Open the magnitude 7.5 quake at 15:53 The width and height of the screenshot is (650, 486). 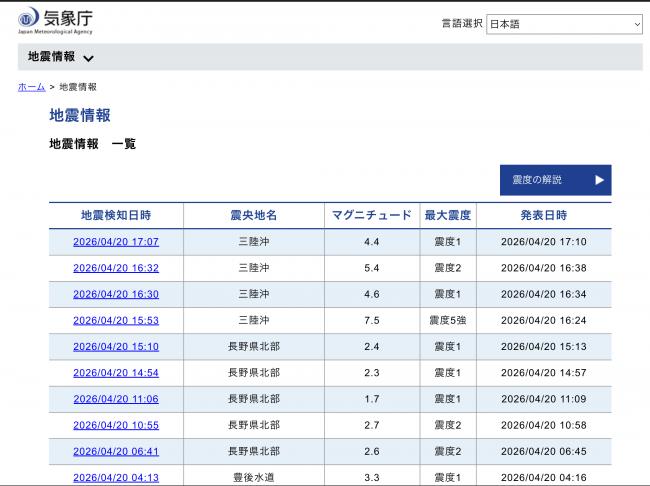pos(116,320)
